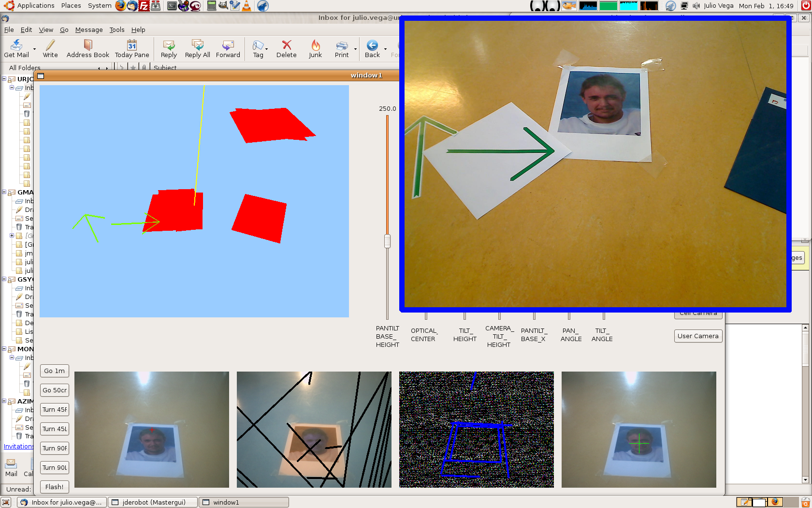Open the View menu
Screen dimensions: 812x508
[x=46, y=30]
